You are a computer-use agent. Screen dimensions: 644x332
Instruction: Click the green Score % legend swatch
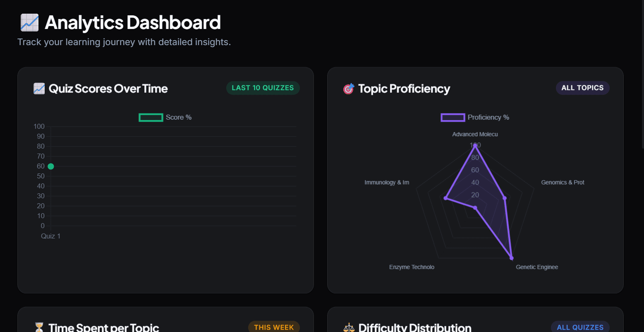pyautogui.click(x=151, y=118)
